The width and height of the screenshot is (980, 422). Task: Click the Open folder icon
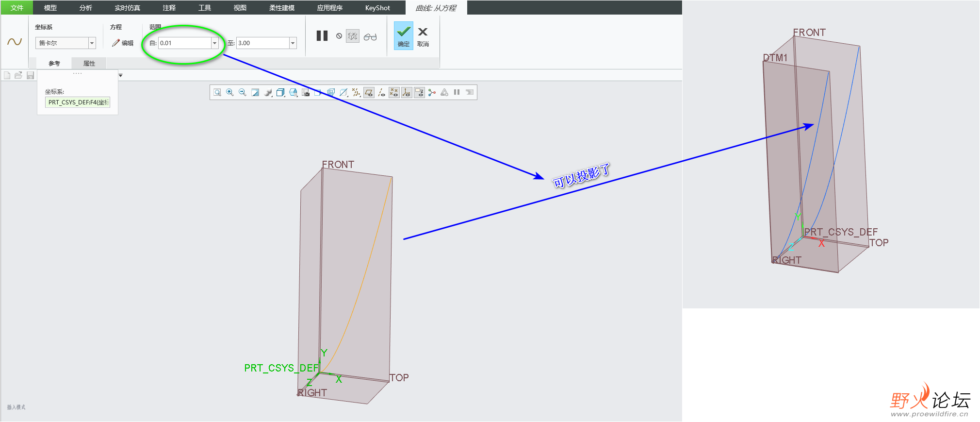tap(18, 75)
